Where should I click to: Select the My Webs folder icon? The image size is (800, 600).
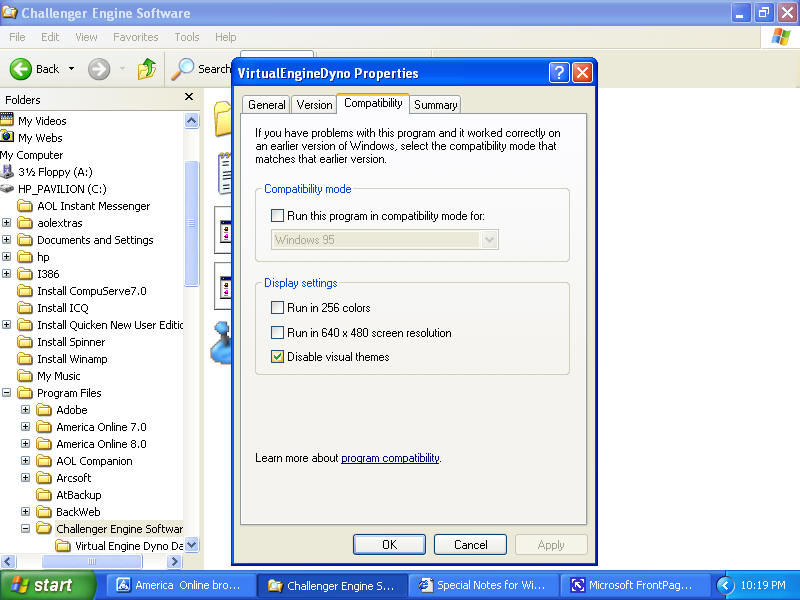[x=7, y=137]
